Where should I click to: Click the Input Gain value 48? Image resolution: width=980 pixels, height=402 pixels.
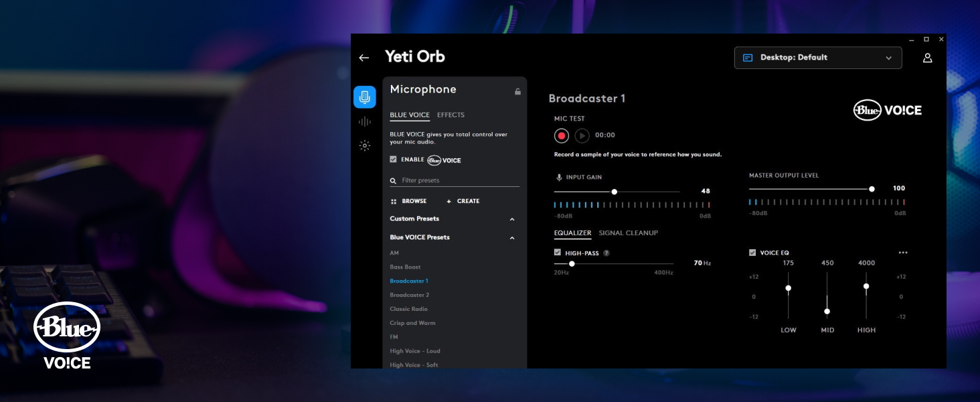point(706,191)
